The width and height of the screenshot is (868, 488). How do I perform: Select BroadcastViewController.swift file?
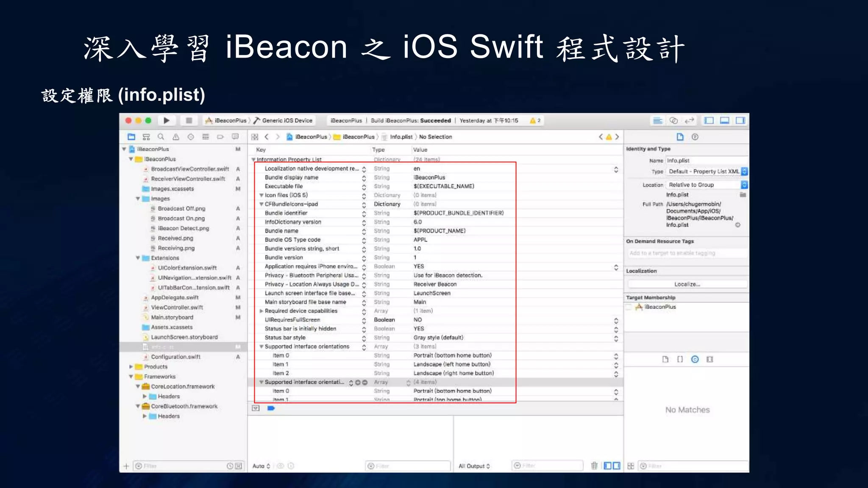coord(190,169)
